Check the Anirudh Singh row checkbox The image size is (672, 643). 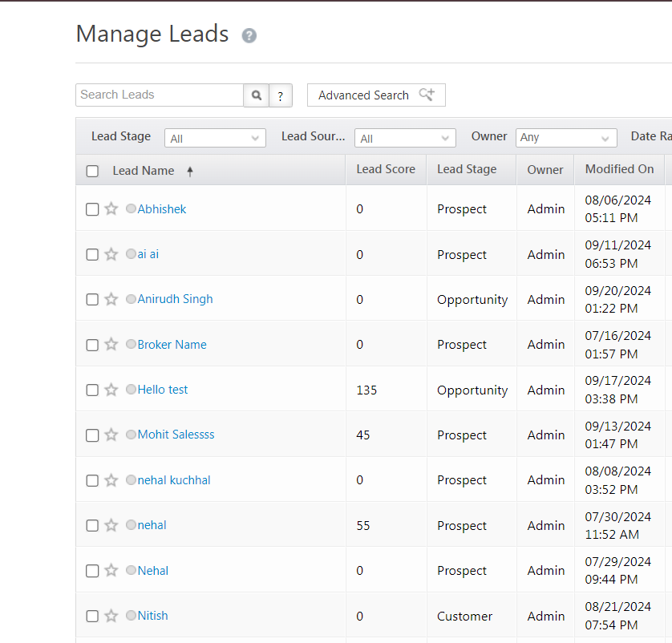pyautogui.click(x=92, y=299)
